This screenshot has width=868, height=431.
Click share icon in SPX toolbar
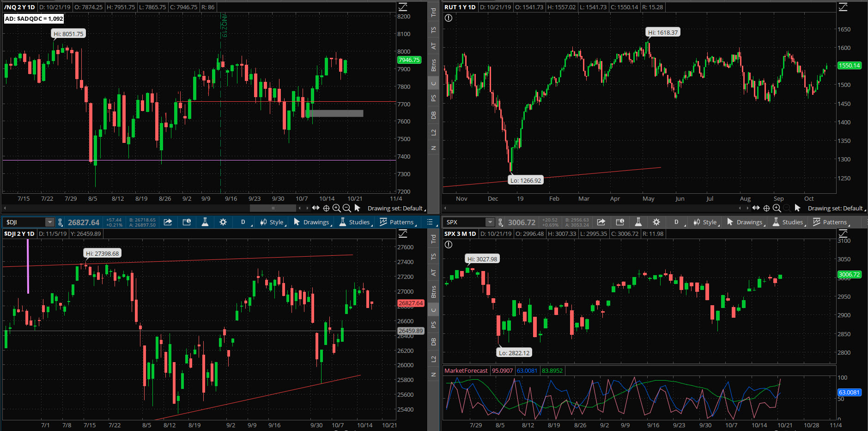click(x=601, y=222)
